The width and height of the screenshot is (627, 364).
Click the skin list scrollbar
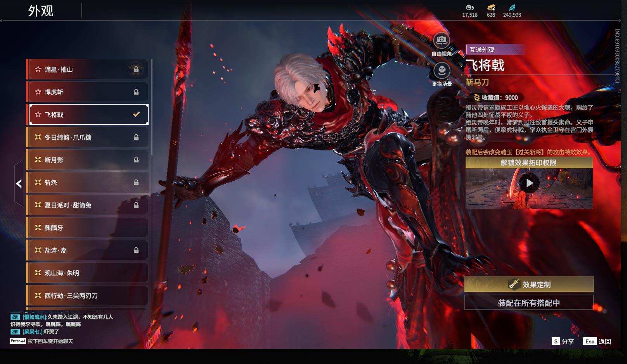(151, 107)
